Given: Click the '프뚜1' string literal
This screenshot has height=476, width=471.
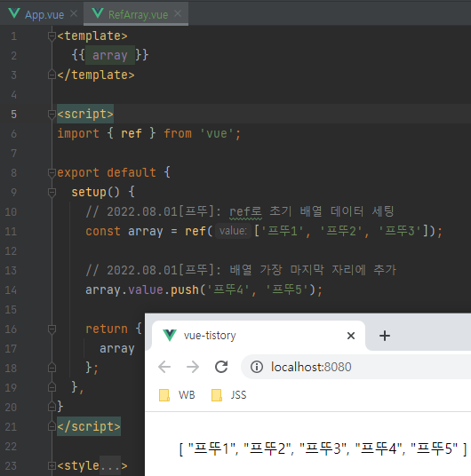Looking at the screenshot, I should [282, 231].
